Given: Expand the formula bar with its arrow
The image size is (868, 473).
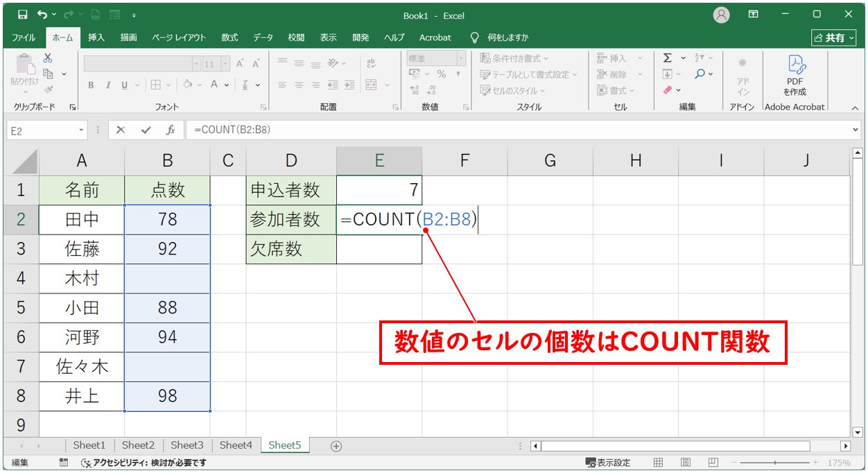Looking at the screenshot, I should pos(855,129).
